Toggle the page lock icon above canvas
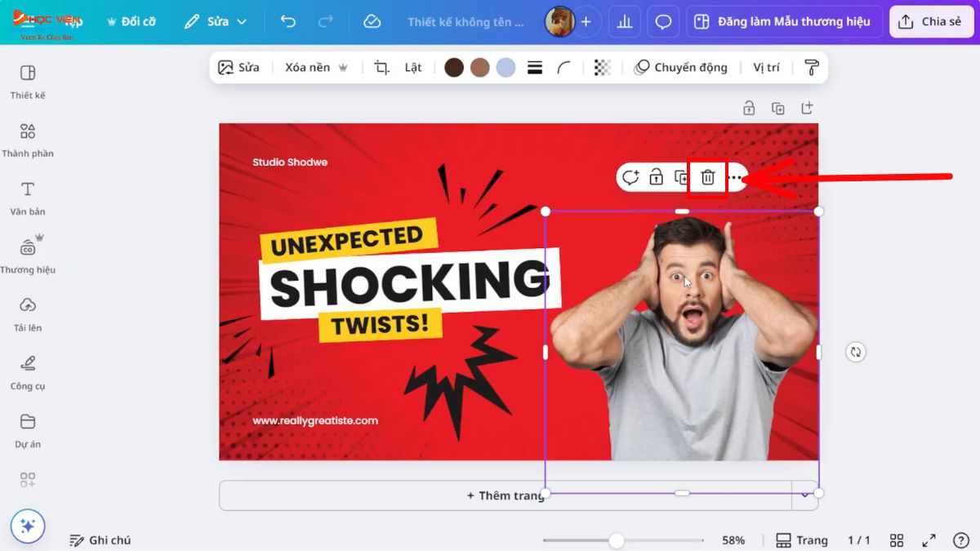980x551 pixels. click(x=749, y=109)
